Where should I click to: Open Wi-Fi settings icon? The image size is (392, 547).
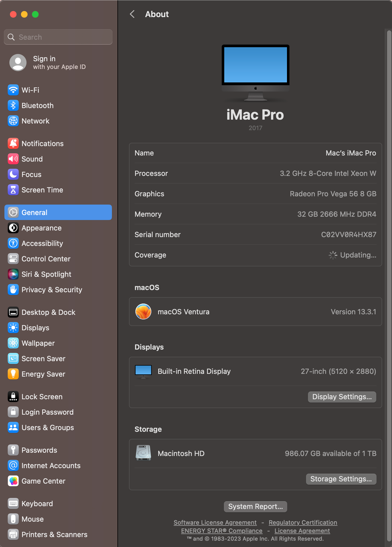(x=13, y=90)
